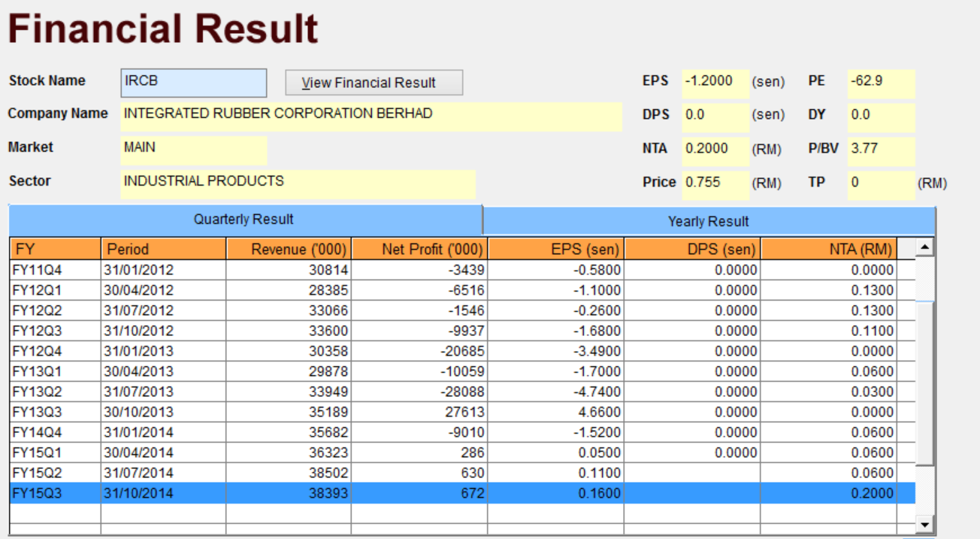This screenshot has height=539, width=980.
Task: Click revenue value 30814
Action: pyautogui.click(x=289, y=270)
